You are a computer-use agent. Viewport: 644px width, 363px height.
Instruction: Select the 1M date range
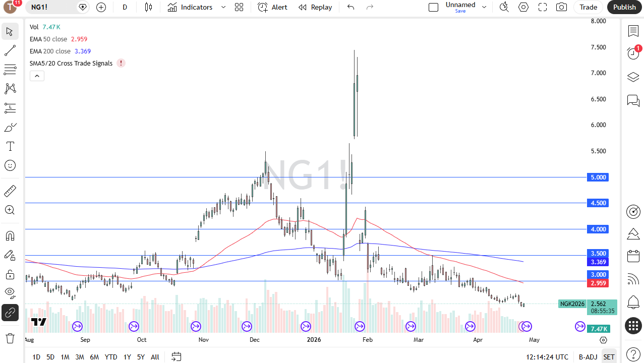pos(65,357)
